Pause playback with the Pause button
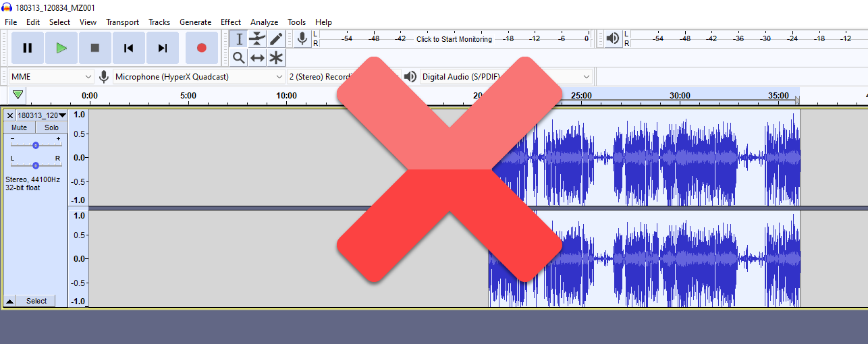 point(28,48)
